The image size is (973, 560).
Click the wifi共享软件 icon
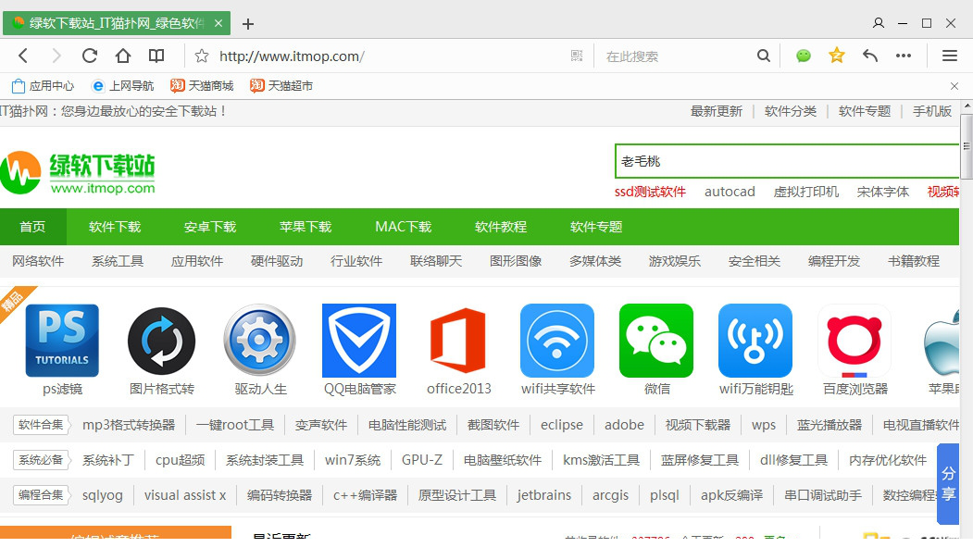coord(556,340)
